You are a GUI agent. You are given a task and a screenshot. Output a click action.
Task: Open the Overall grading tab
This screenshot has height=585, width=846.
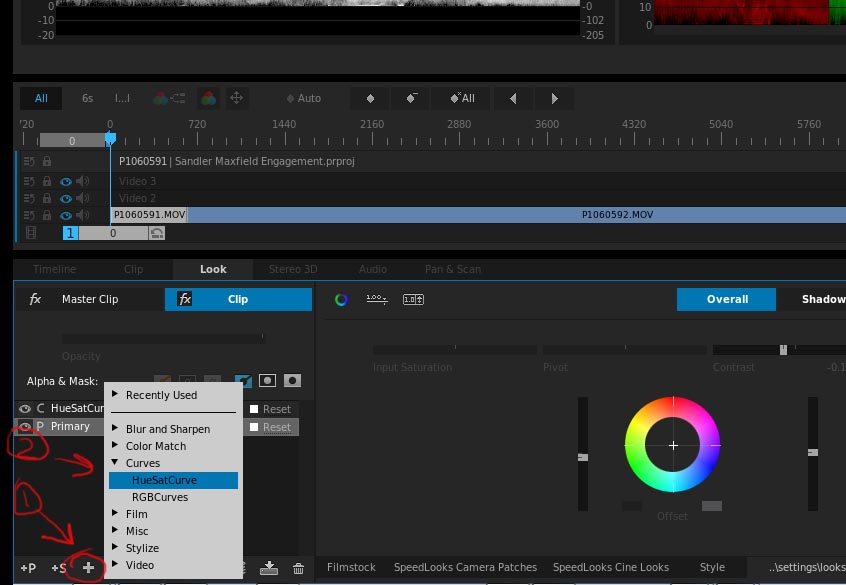[x=727, y=299]
